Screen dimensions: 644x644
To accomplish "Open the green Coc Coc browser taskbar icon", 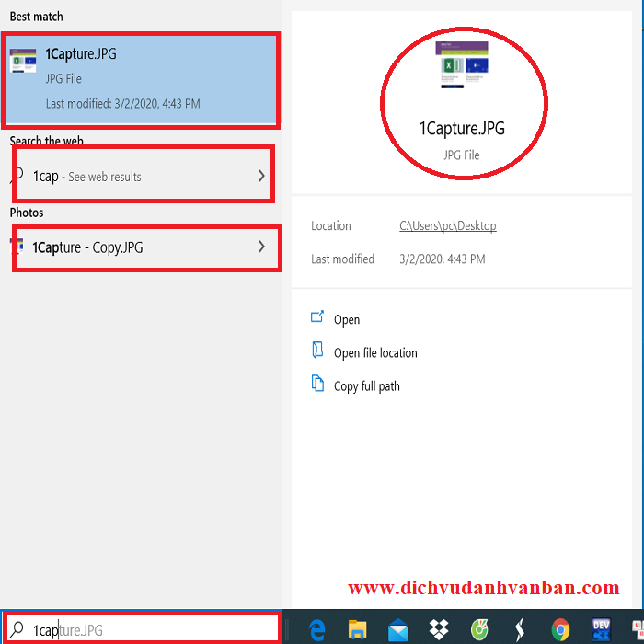I will [479, 629].
